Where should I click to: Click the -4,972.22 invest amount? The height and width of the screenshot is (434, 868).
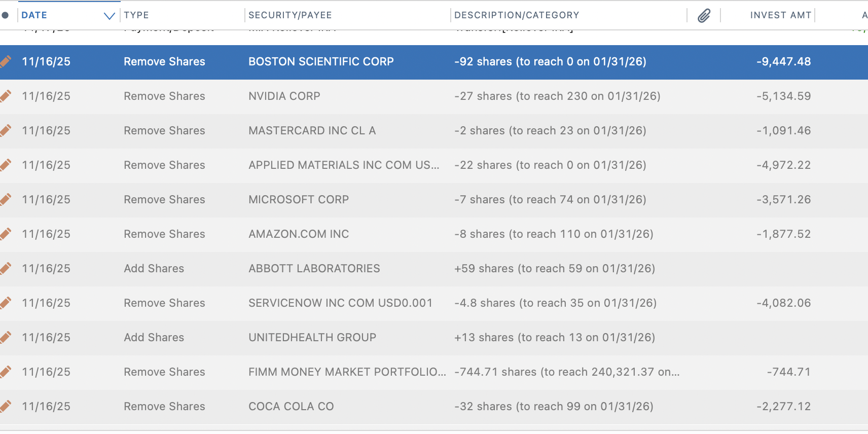pyautogui.click(x=784, y=165)
